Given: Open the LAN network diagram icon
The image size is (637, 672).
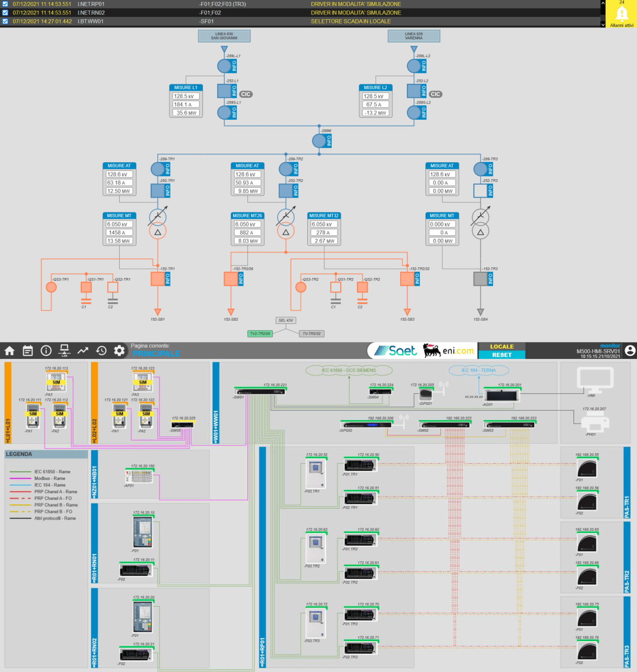Looking at the screenshot, I should [x=65, y=350].
